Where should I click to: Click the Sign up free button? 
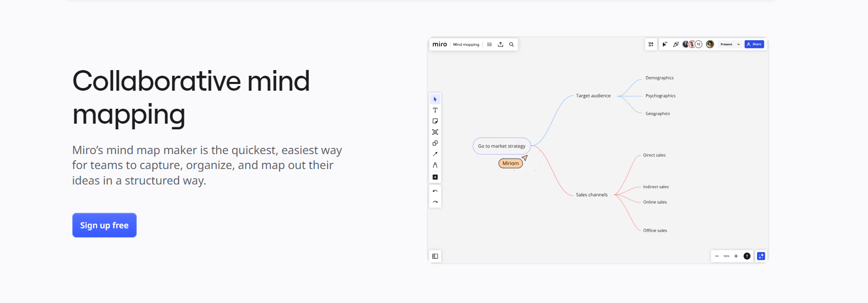[104, 225]
